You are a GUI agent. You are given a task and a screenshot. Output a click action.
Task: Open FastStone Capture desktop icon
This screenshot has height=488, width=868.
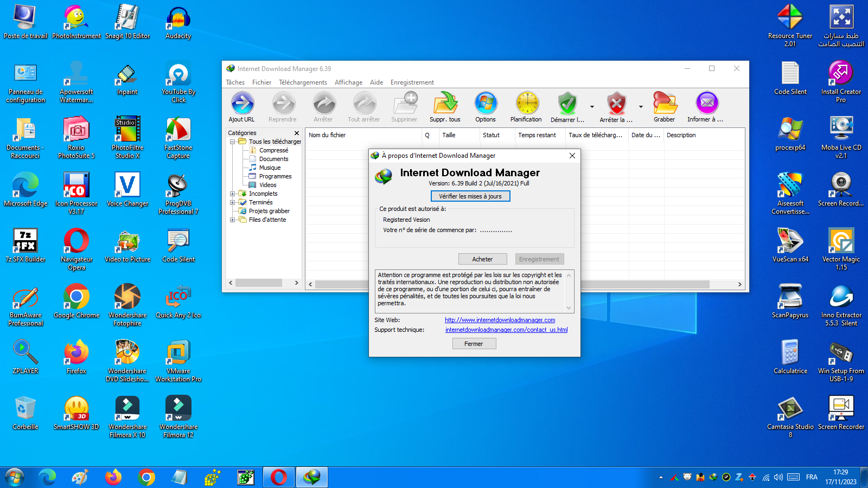click(x=178, y=138)
